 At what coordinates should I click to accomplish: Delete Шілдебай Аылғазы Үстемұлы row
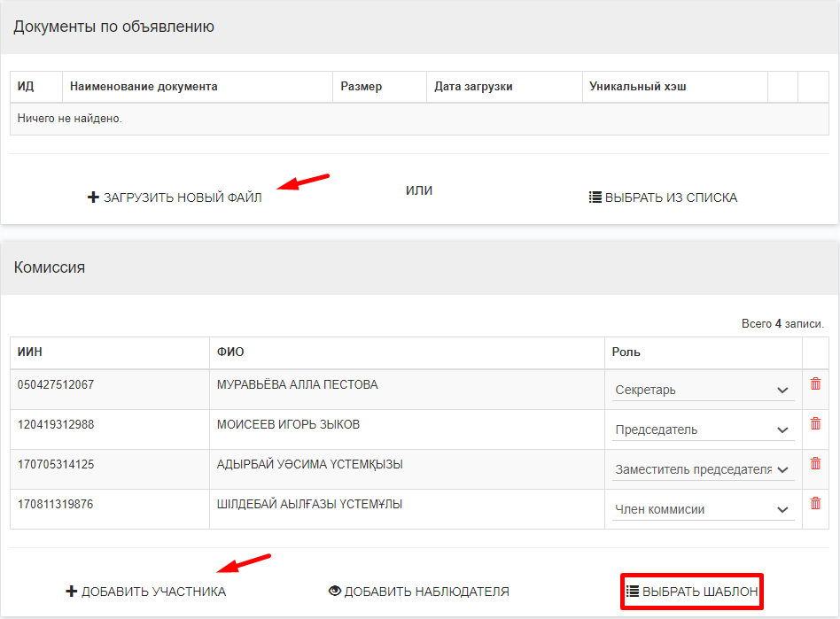click(815, 503)
